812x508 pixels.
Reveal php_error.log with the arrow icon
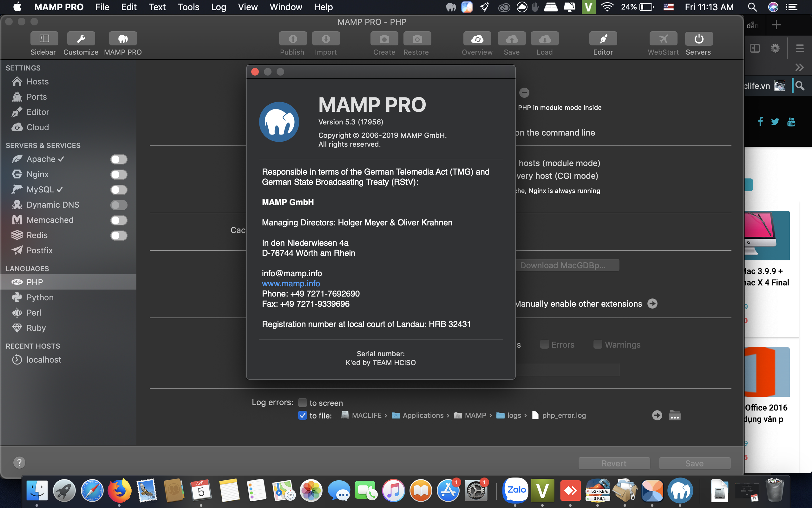(x=657, y=415)
